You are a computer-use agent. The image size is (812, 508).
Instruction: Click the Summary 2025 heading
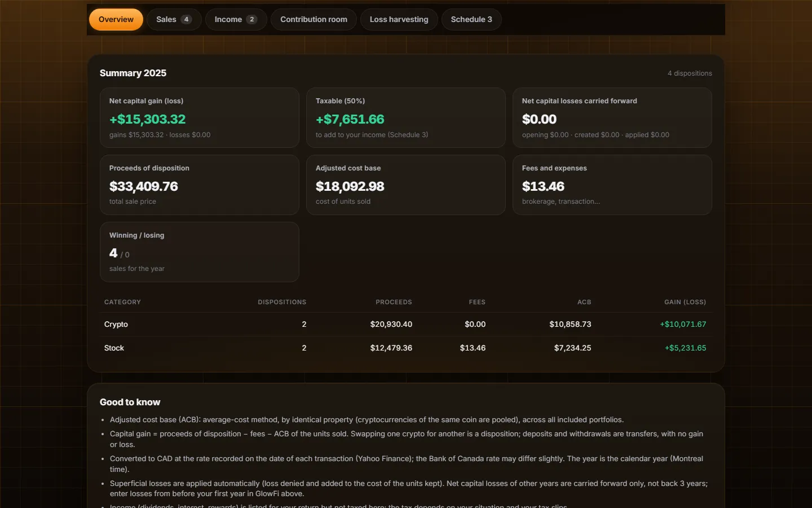point(133,73)
